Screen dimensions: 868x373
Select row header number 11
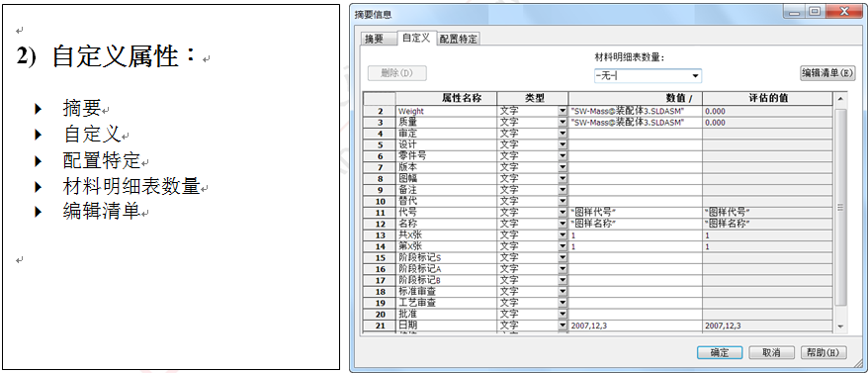[380, 213]
